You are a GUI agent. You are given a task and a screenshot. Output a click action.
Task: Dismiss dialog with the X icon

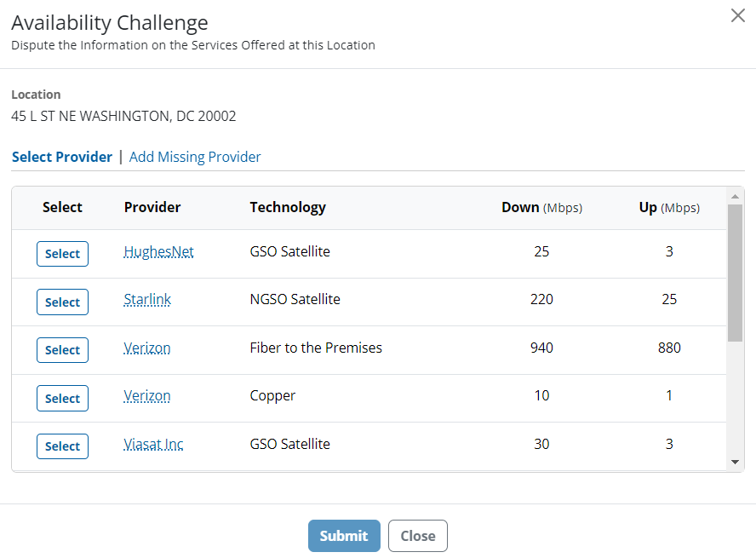tap(737, 15)
